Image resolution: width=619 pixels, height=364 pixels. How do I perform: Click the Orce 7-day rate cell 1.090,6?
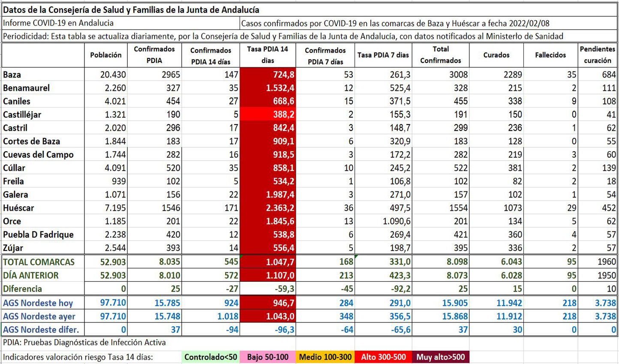383,221
